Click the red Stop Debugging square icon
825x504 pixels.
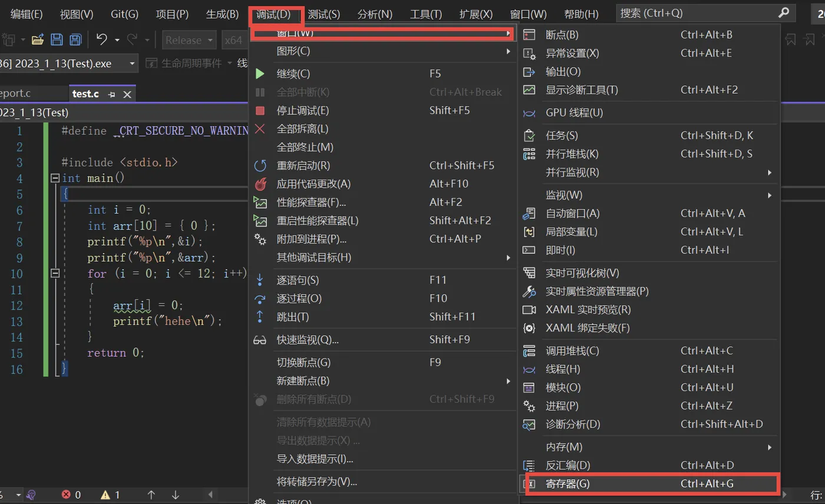[260, 111]
